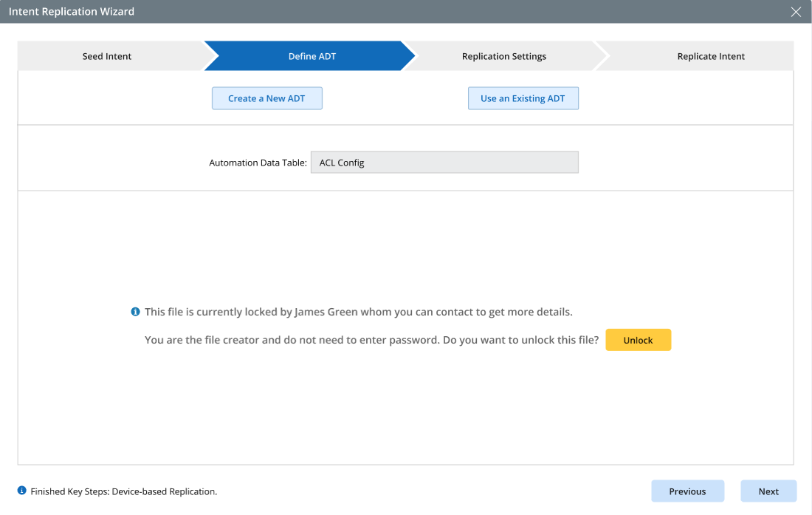
Task: Click the info icon beside Finished Key Steps
Action: coord(22,491)
